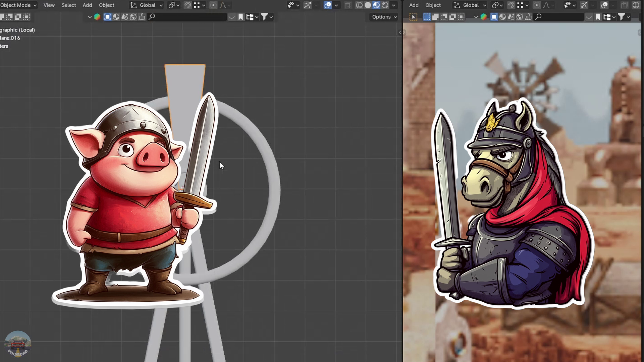Open snapping options grid dropdown in right viewport
Screen dimensions: 644x362
click(523, 5)
